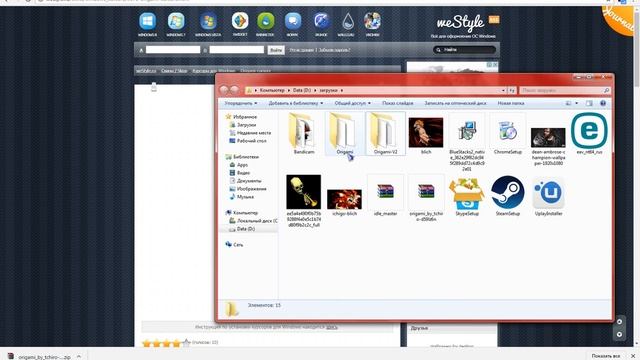This screenshot has height=360, width=640.
Task: Click Забыли пароль link
Action: pyautogui.click(x=334, y=50)
